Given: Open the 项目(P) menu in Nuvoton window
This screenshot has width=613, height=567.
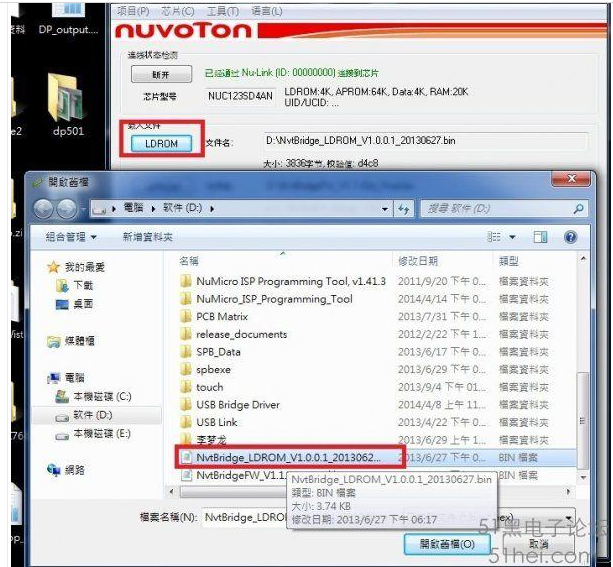Looking at the screenshot, I should (x=133, y=11).
